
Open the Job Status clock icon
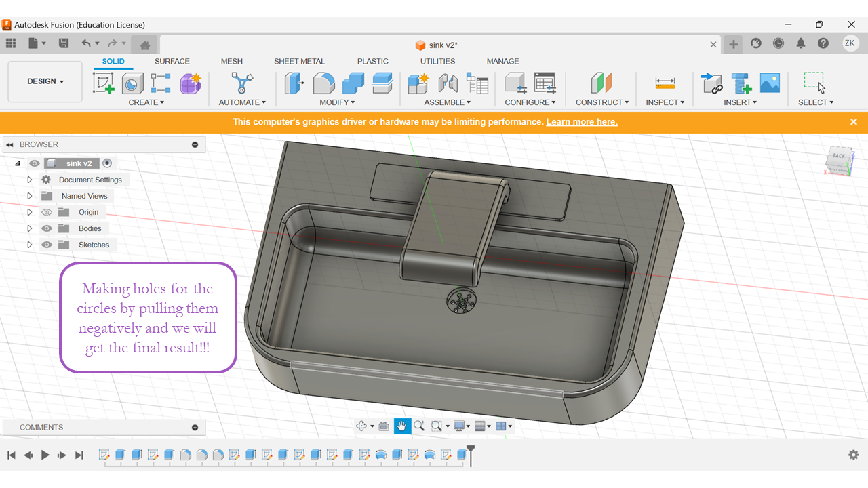(778, 43)
